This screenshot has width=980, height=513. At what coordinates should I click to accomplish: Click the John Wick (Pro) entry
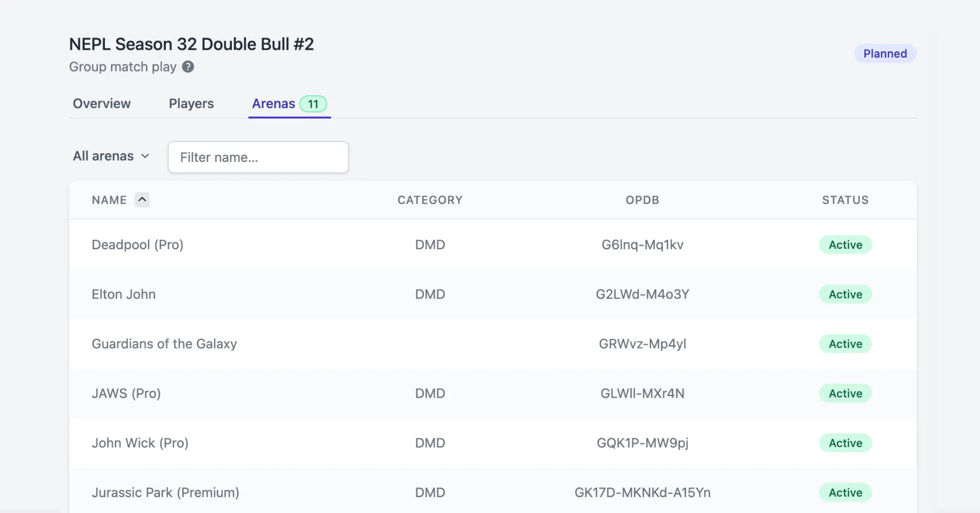pyautogui.click(x=140, y=443)
